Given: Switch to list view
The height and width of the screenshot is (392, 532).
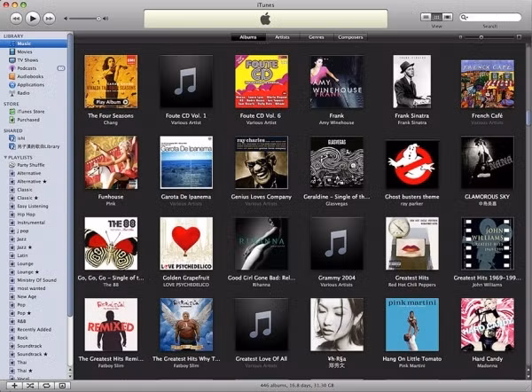Looking at the screenshot, I should [426, 17].
